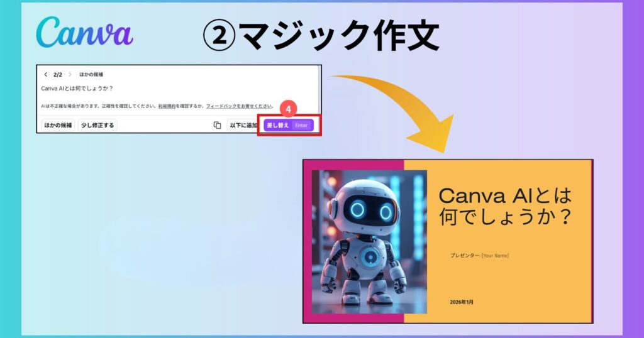Click the large yellow curved arrow

pos(402,107)
